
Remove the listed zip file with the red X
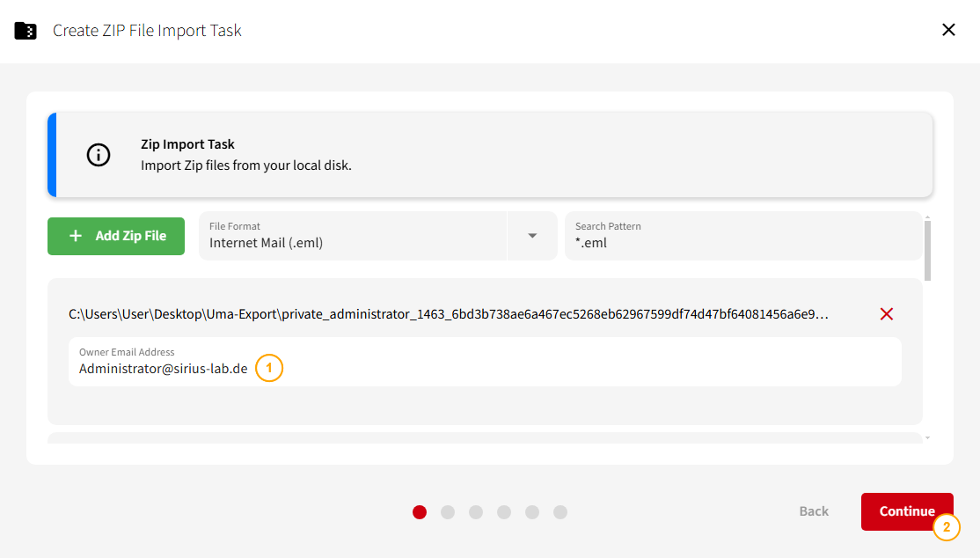click(x=887, y=314)
